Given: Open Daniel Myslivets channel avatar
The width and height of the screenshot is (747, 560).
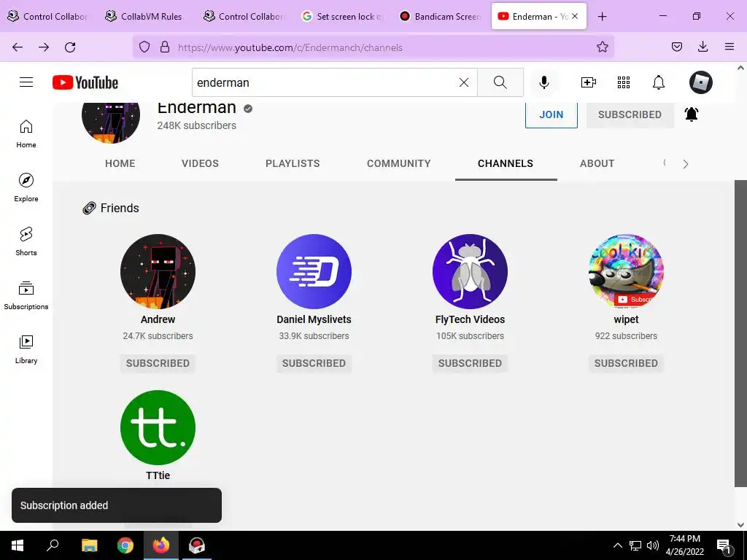Looking at the screenshot, I should [314, 271].
